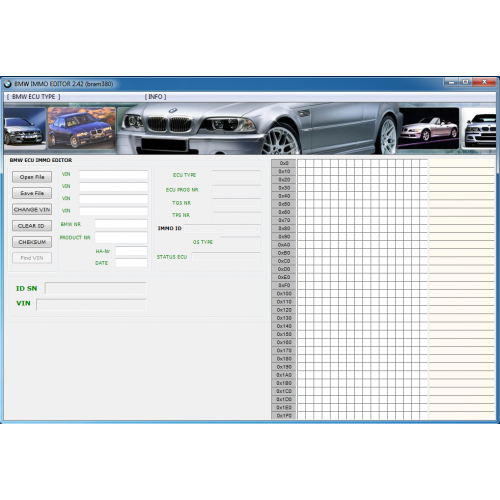Viewport: 500px width, 500px height.
Task: Click the convertible roadster thumbnail in banner
Action: coord(429,128)
